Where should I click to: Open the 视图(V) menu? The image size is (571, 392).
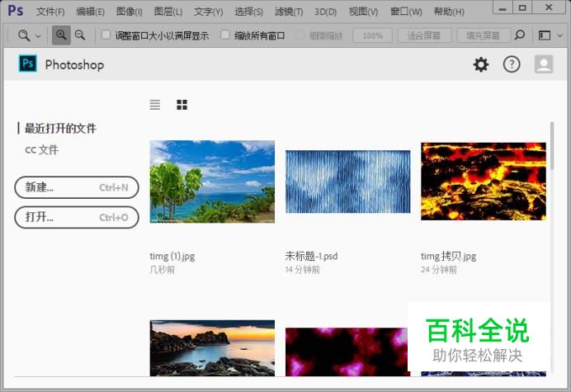tap(363, 12)
